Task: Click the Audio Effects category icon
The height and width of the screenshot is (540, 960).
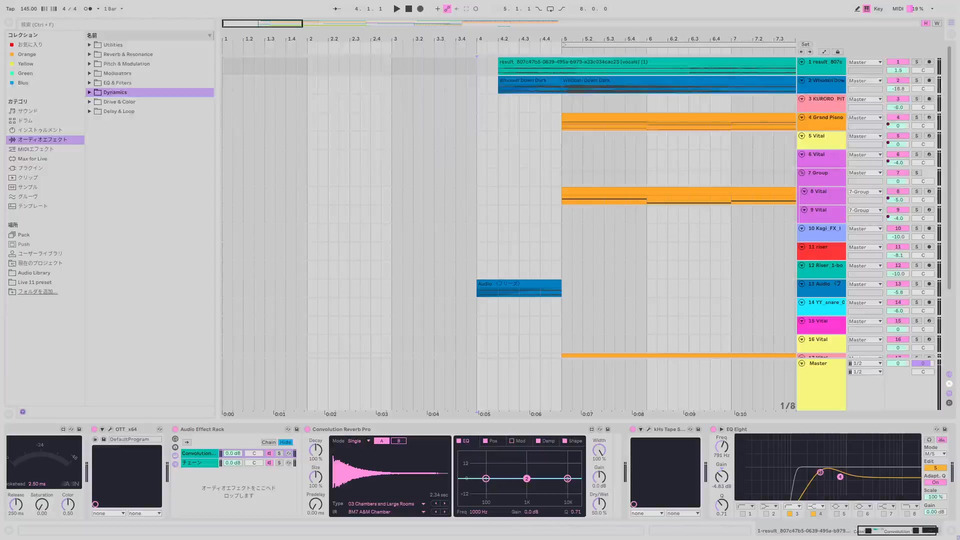Action: (12, 139)
